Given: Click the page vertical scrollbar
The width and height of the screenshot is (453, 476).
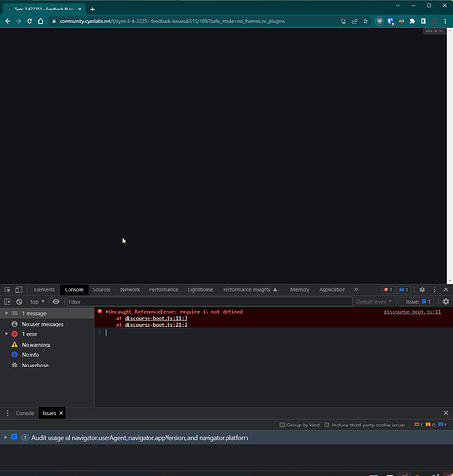Looking at the screenshot, I should [x=449, y=155].
